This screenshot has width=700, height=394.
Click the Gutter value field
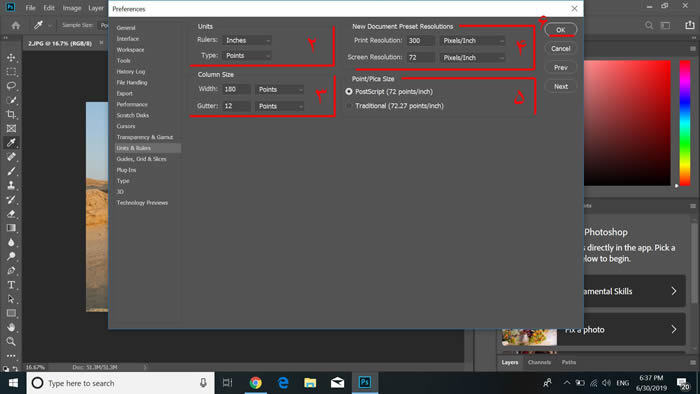[236, 106]
